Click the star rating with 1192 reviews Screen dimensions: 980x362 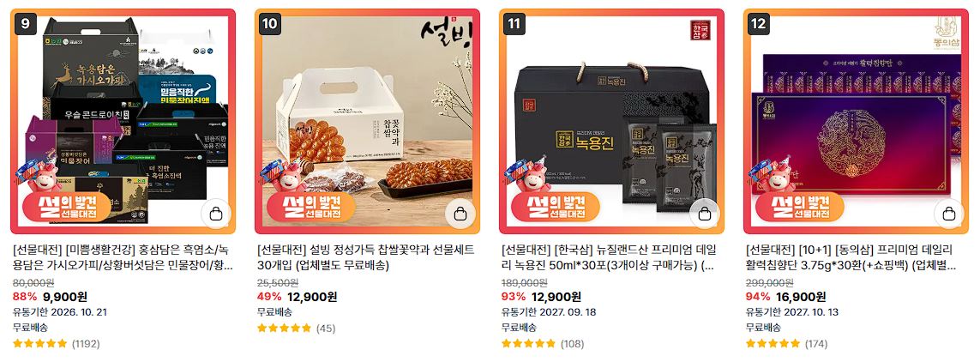pyautogui.click(x=40, y=343)
